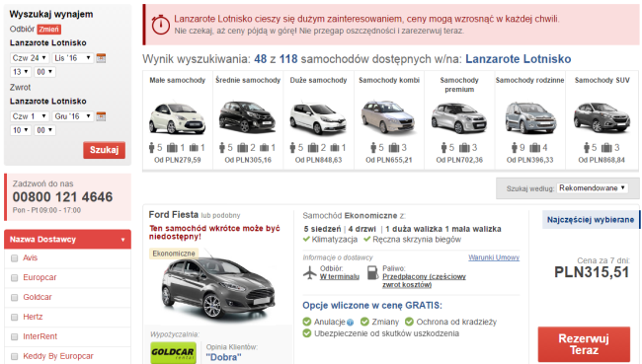Open the return hour dropdown 10
Image resolution: width=642 pixels, height=364 pixels.
pyautogui.click(x=21, y=130)
